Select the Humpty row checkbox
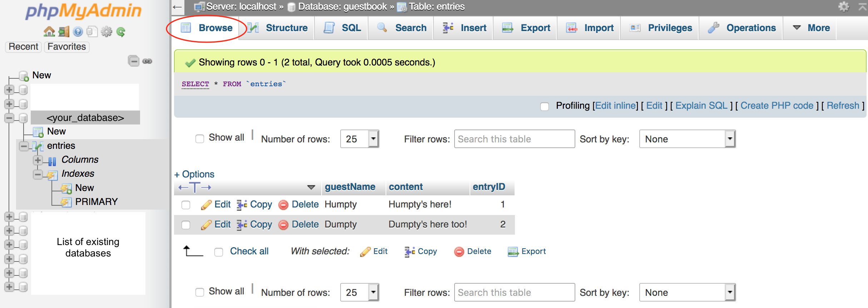This screenshot has width=868, height=308. 186,205
